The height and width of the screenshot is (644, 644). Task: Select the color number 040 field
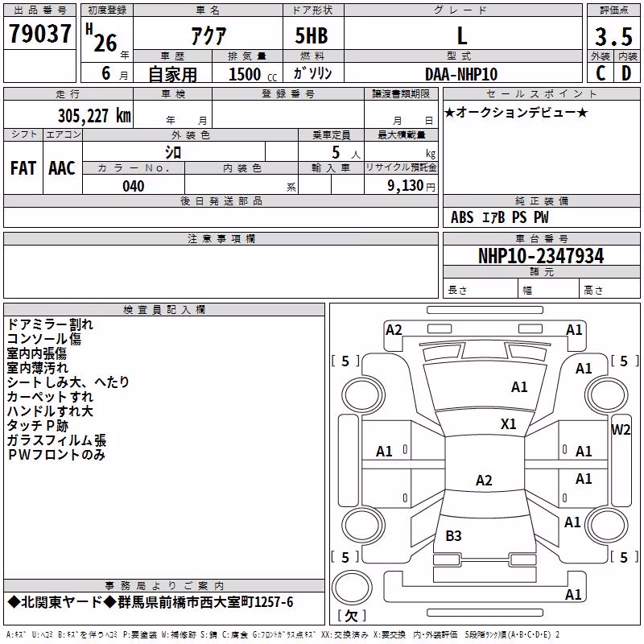[134, 186]
